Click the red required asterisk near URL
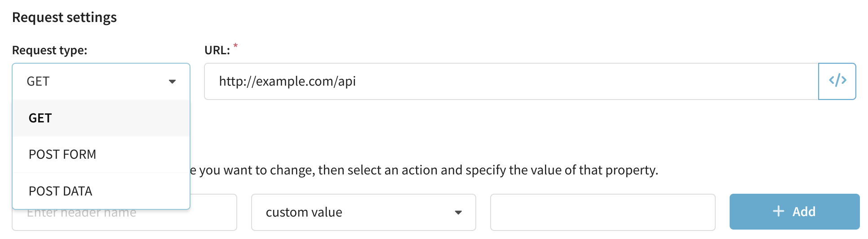 point(235,45)
